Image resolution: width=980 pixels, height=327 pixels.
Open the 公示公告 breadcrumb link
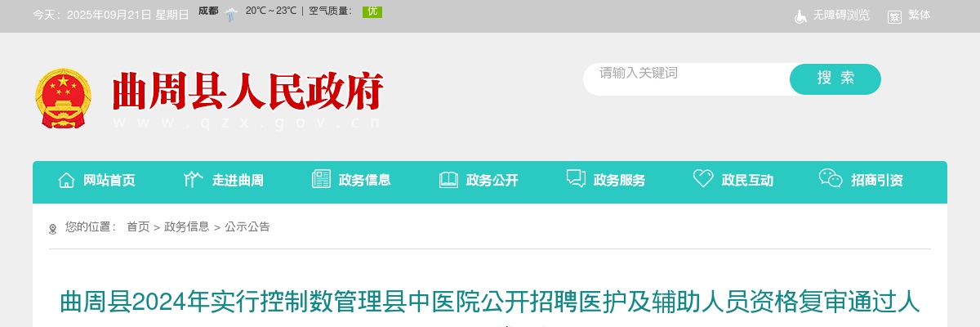(247, 226)
